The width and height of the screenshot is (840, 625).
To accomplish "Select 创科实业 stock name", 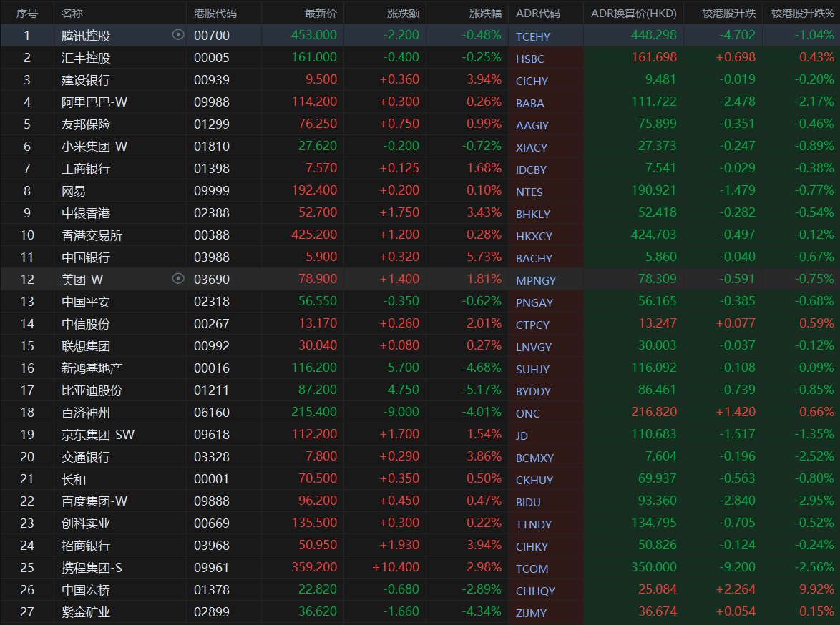I will [86, 523].
